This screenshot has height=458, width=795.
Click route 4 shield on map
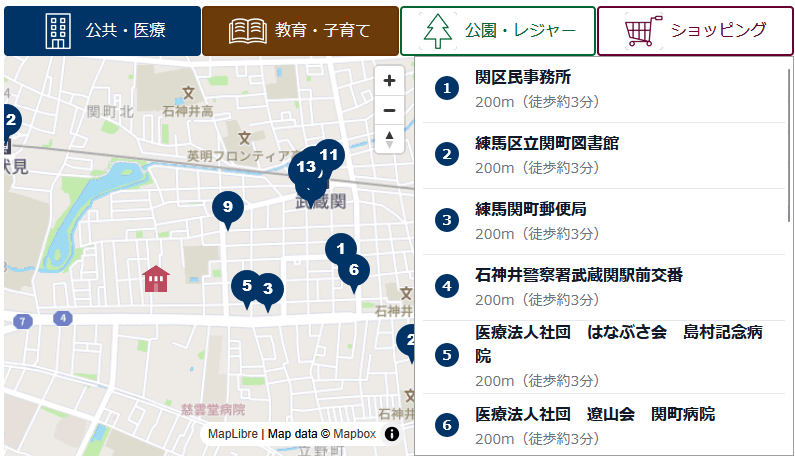click(x=63, y=319)
